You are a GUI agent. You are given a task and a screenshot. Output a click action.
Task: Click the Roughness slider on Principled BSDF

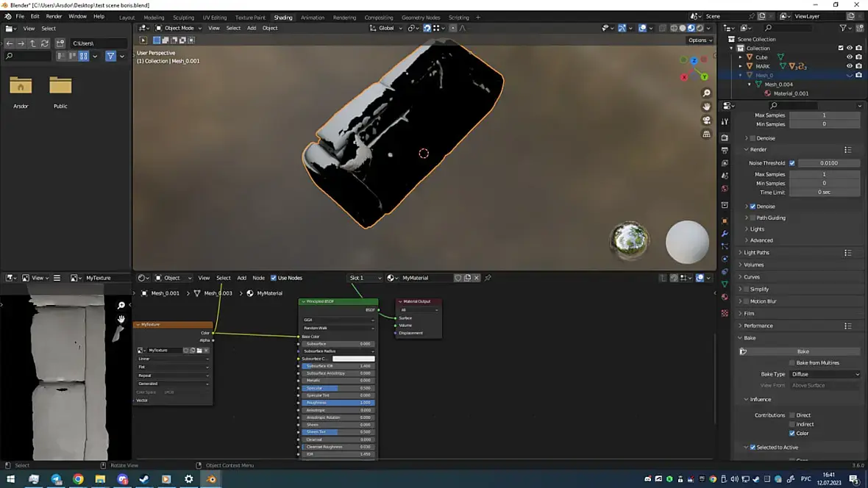[x=338, y=403]
